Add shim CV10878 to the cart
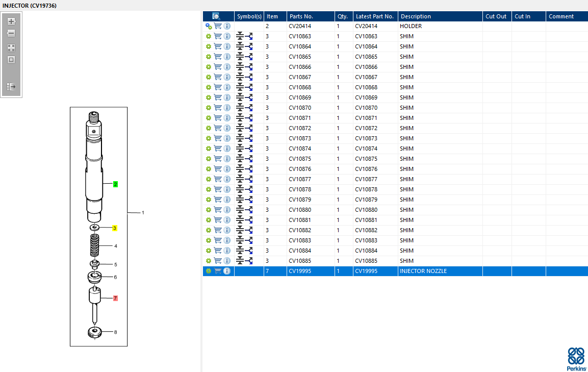 tap(218, 189)
